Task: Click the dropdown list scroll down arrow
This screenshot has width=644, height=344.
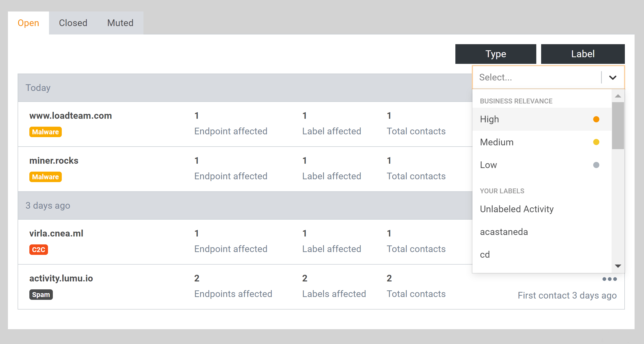Action: [618, 266]
